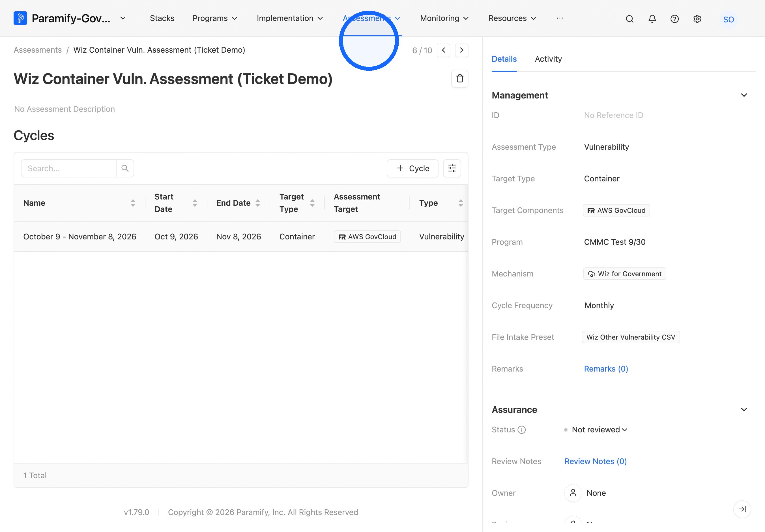This screenshot has height=532, width=765.
Task: Sort cycles by Name column
Action: click(133, 203)
